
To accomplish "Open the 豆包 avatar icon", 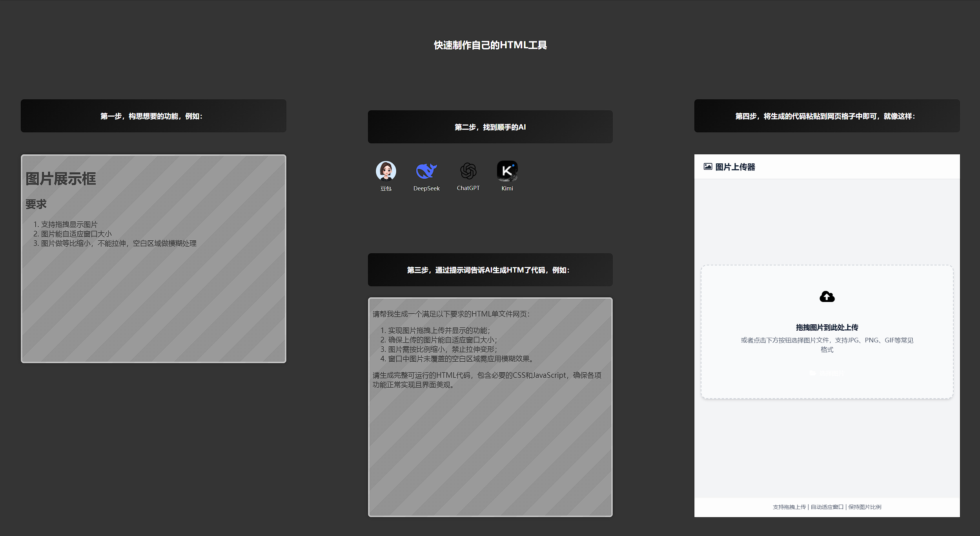I will 386,171.
